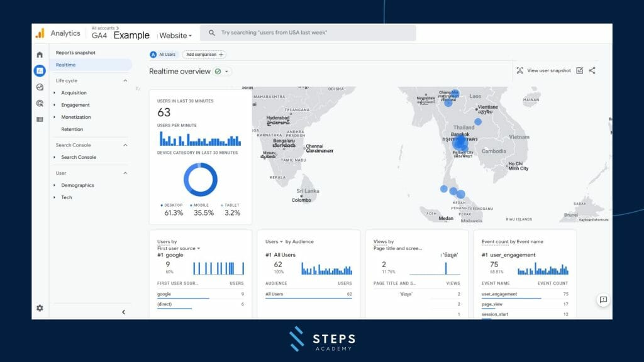Switch to the Reports snapshot report
The width and height of the screenshot is (644, 362).
75,52
